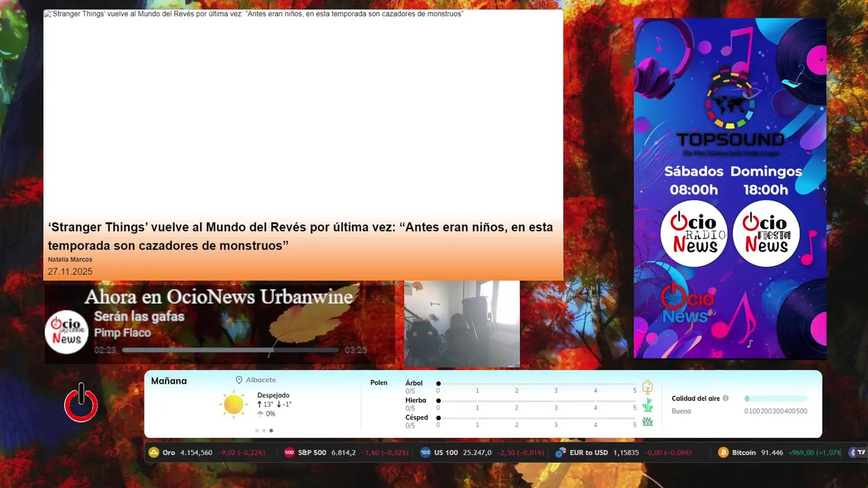
Task: Click author name Natalia Marcos
Action: point(70,260)
